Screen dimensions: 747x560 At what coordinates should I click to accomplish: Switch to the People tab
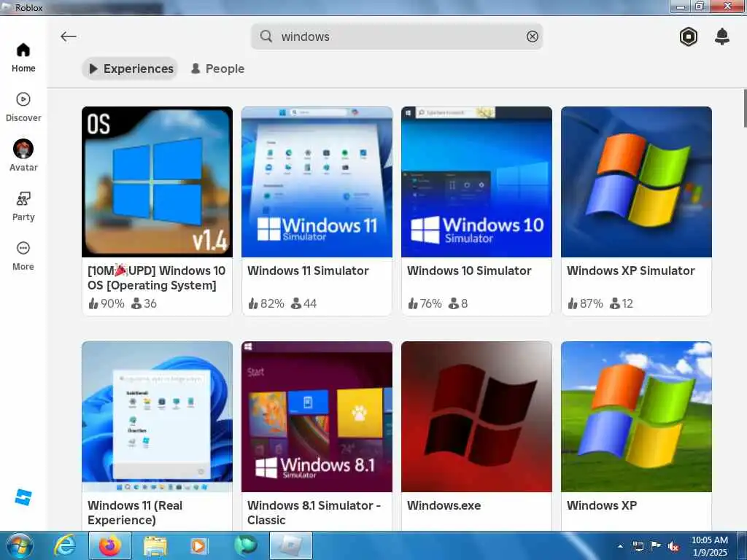point(217,69)
